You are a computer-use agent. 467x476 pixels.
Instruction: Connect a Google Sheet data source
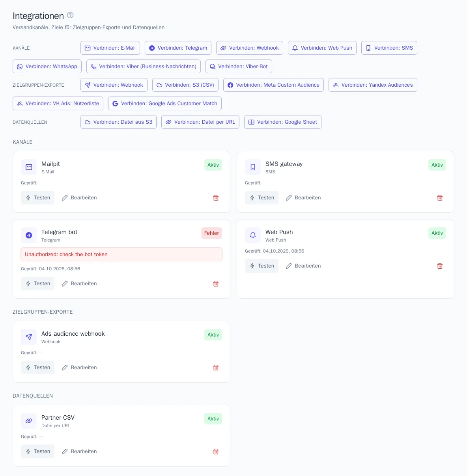(283, 122)
